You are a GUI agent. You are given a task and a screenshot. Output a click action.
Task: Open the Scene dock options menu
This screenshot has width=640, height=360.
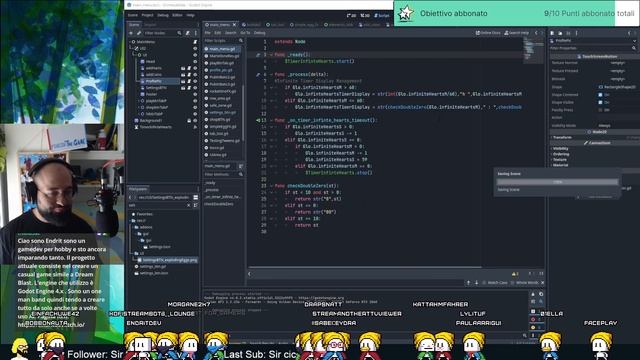pyautogui.click(x=196, y=33)
